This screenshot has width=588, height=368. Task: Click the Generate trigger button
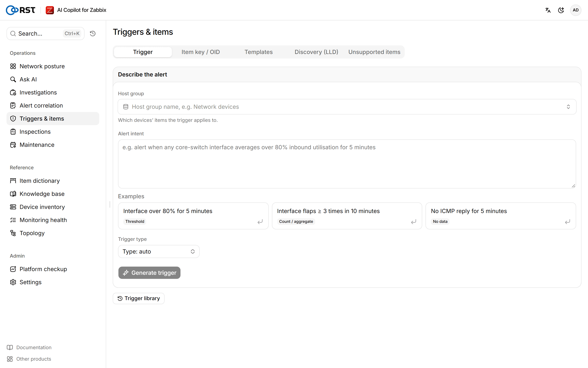149,273
